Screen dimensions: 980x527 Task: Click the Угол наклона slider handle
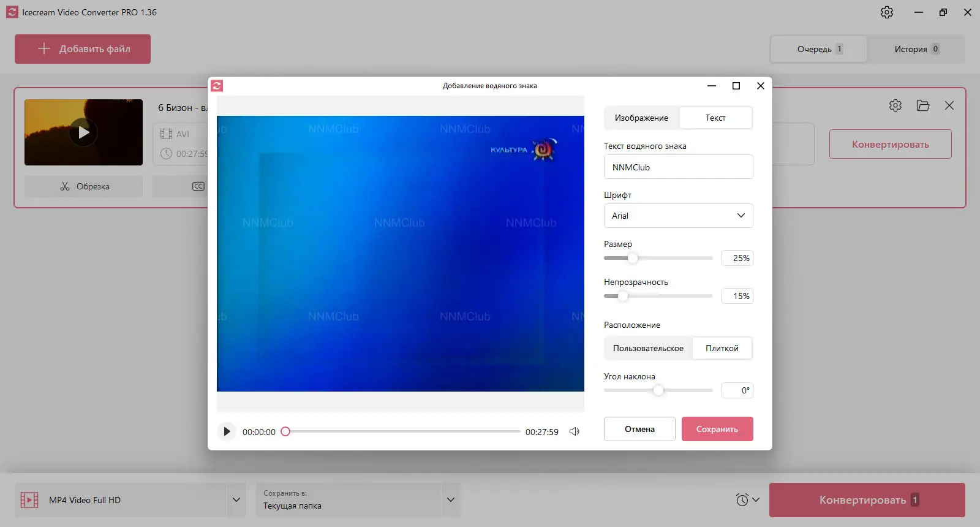[x=658, y=390]
